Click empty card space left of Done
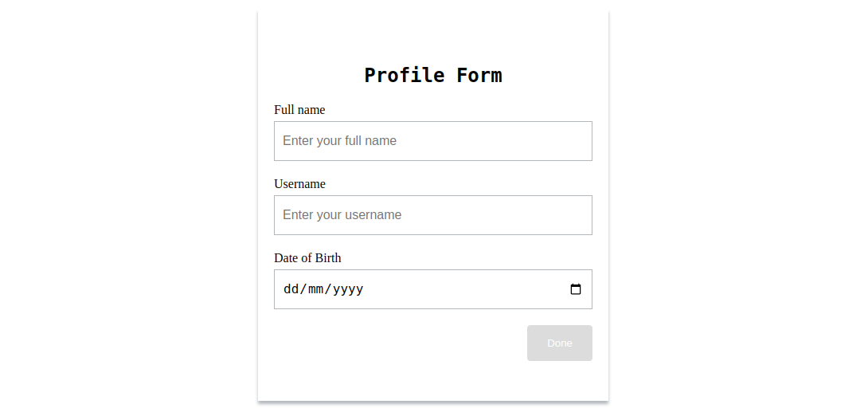 coord(399,343)
